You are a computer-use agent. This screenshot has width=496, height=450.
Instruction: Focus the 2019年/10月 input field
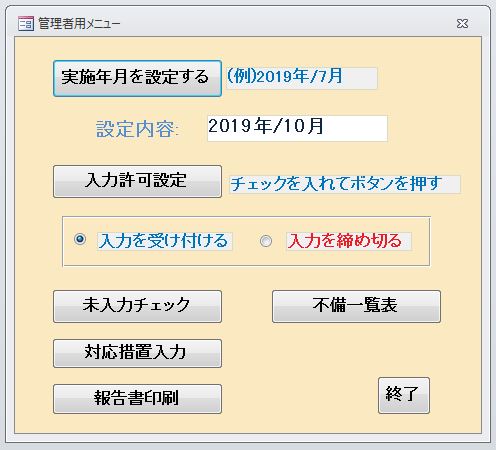point(297,128)
